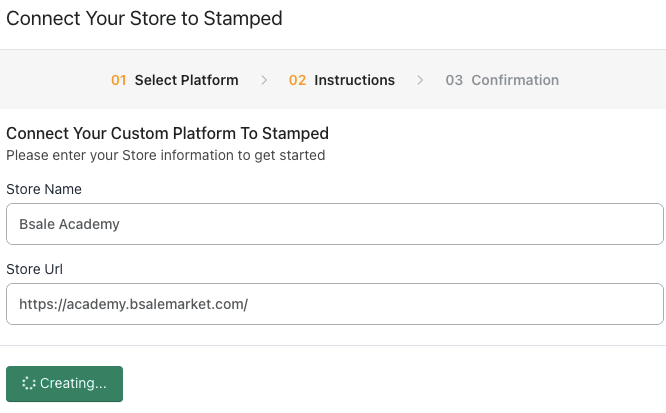Click the chevron arrow after Select Platform

click(x=264, y=80)
